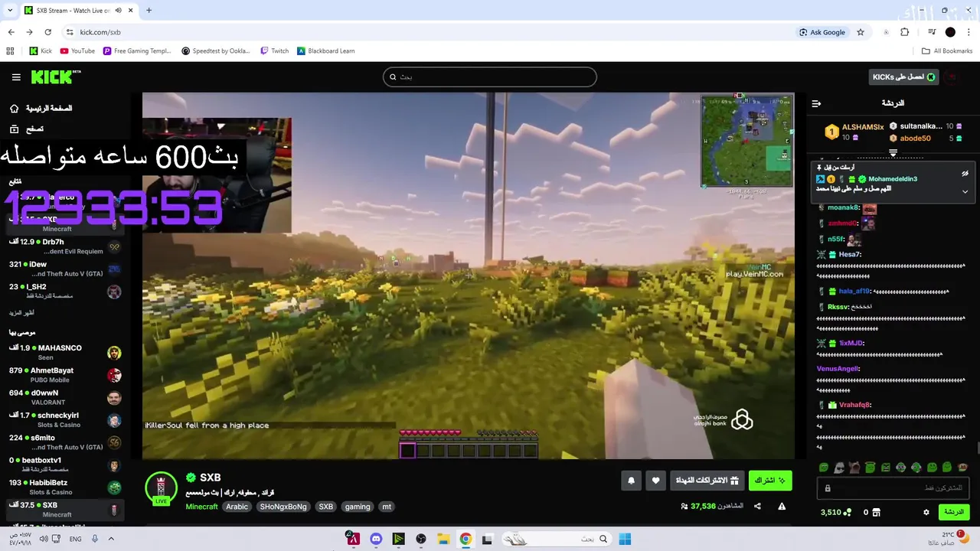
Task: Bookmark this page with the star icon
Action: 861,32
